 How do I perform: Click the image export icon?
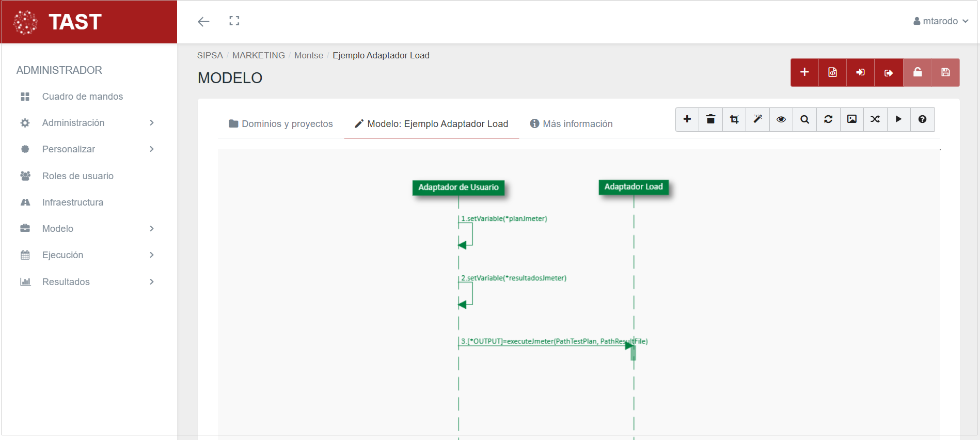tap(852, 119)
